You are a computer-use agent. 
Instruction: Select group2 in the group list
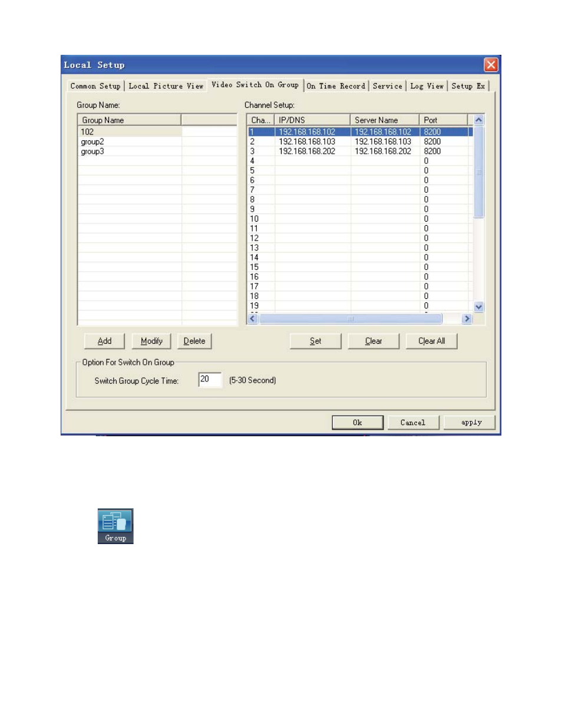coord(130,142)
